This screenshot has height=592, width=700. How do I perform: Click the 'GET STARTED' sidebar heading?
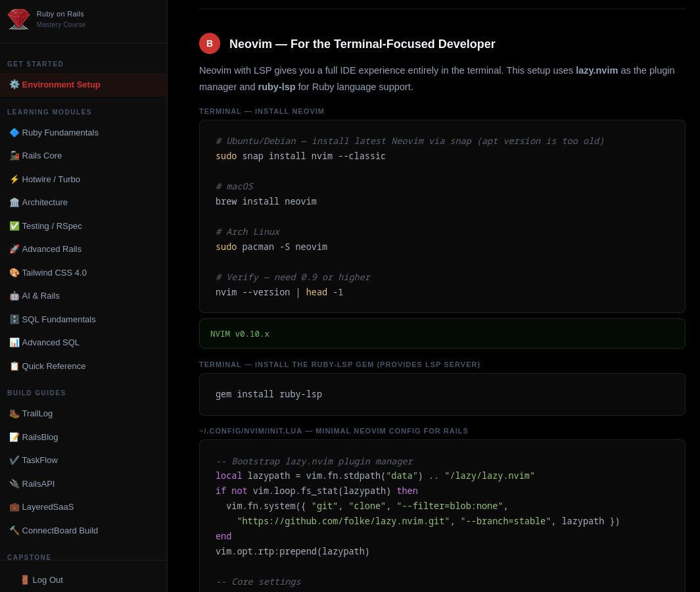pos(35,64)
